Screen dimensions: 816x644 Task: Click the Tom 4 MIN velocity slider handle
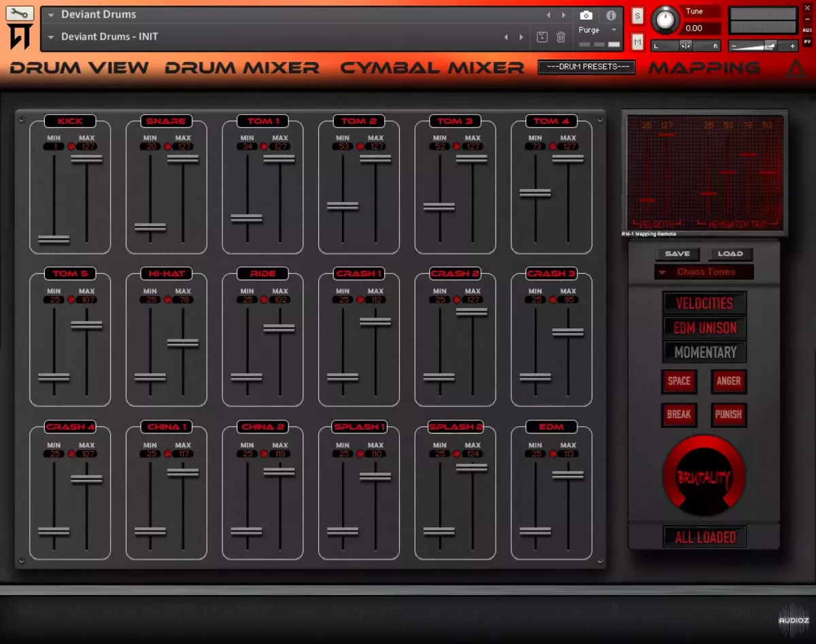point(535,193)
